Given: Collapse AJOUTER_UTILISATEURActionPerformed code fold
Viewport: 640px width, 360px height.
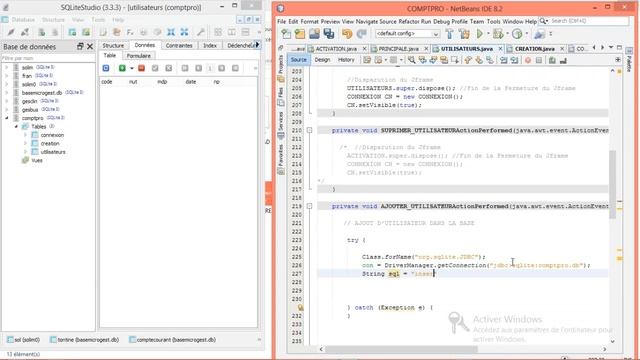Looking at the screenshot, I should [x=309, y=206].
